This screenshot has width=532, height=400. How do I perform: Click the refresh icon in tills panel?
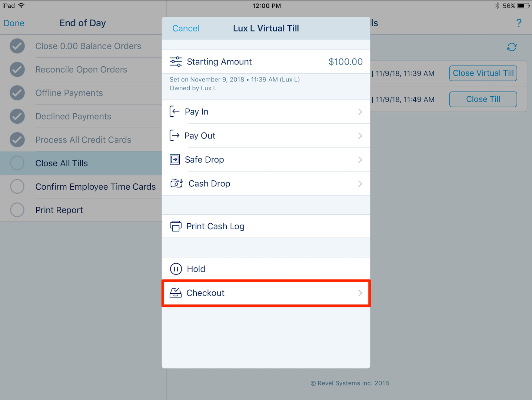coord(512,47)
